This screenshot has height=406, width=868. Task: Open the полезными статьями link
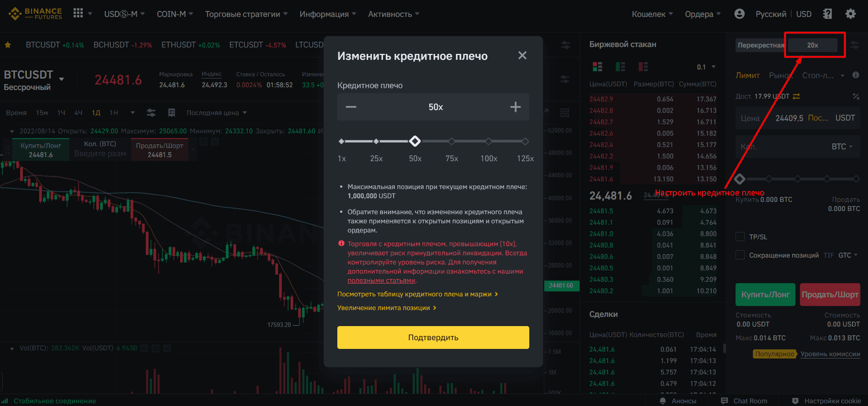coord(381,280)
